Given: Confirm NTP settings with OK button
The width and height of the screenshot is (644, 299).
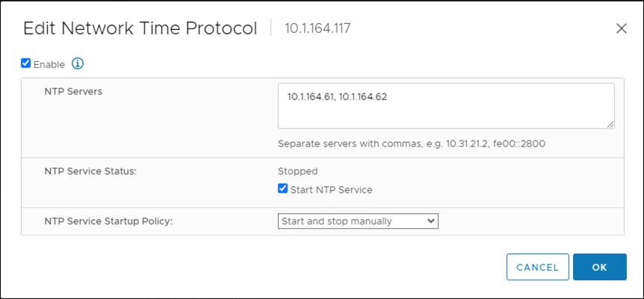Looking at the screenshot, I should (x=599, y=267).
